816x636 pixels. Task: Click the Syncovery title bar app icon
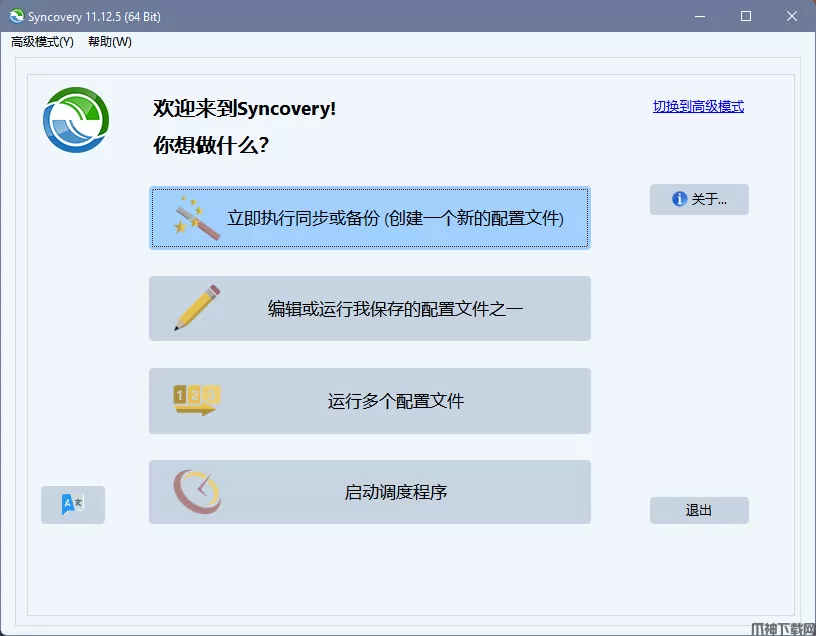coord(17,16)
